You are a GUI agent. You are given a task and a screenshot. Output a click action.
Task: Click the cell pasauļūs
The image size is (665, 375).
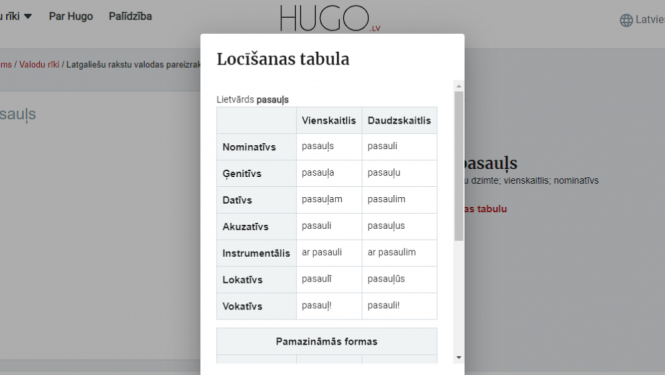400,279
